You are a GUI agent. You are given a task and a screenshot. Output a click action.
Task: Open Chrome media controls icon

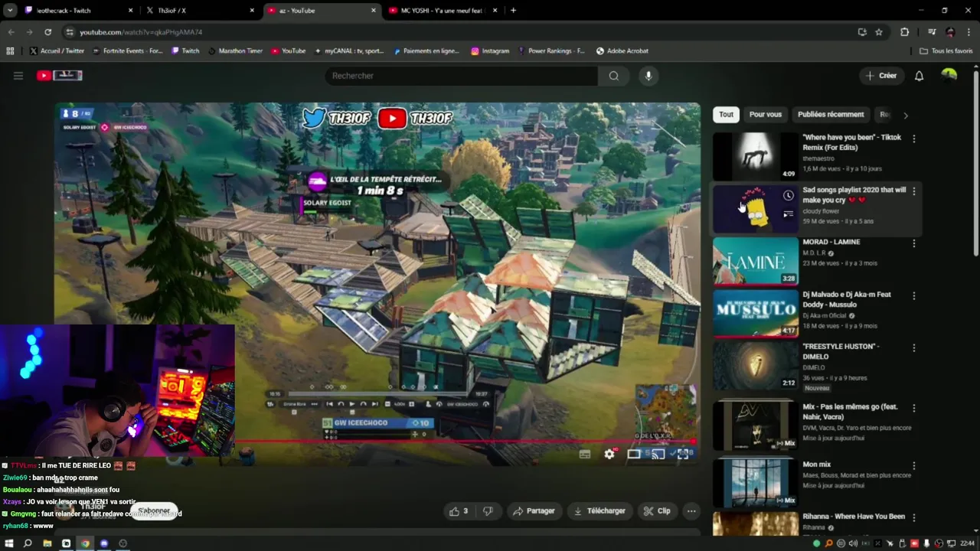(932, 32)
